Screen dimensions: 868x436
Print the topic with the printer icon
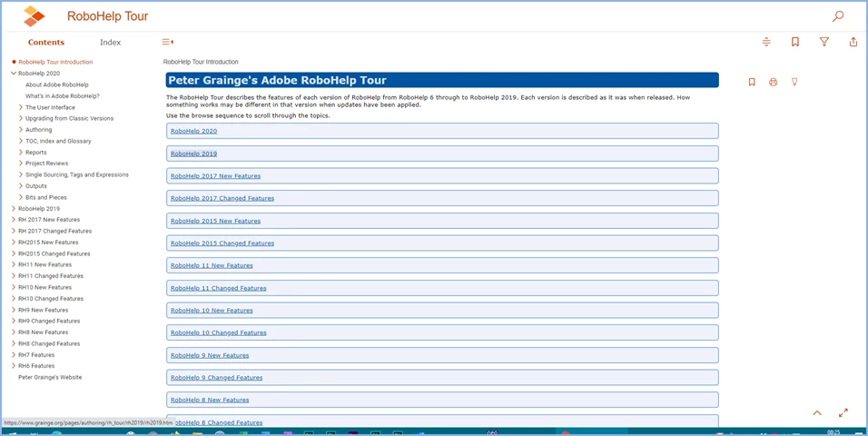tap(774, 82)
